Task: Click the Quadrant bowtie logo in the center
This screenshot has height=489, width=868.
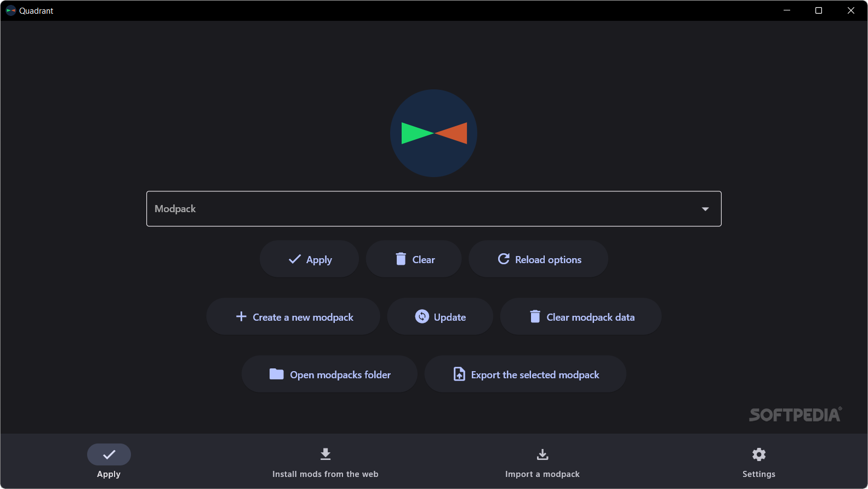Action: pos(433,133)
